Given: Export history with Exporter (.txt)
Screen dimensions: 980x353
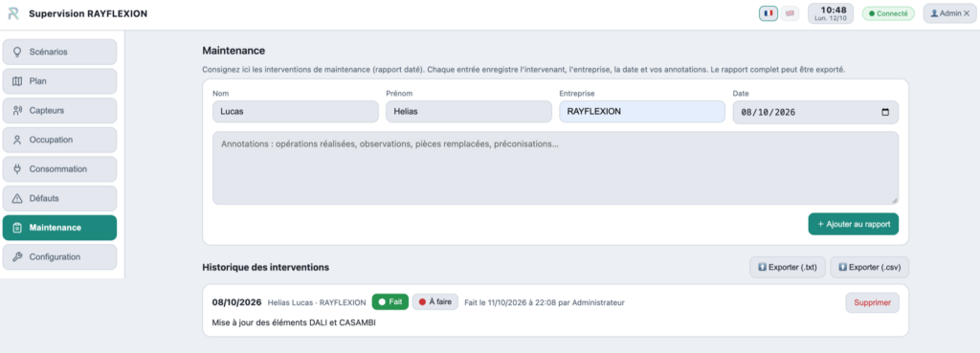Looking at the screenshot, I should (x=788, y=267).
